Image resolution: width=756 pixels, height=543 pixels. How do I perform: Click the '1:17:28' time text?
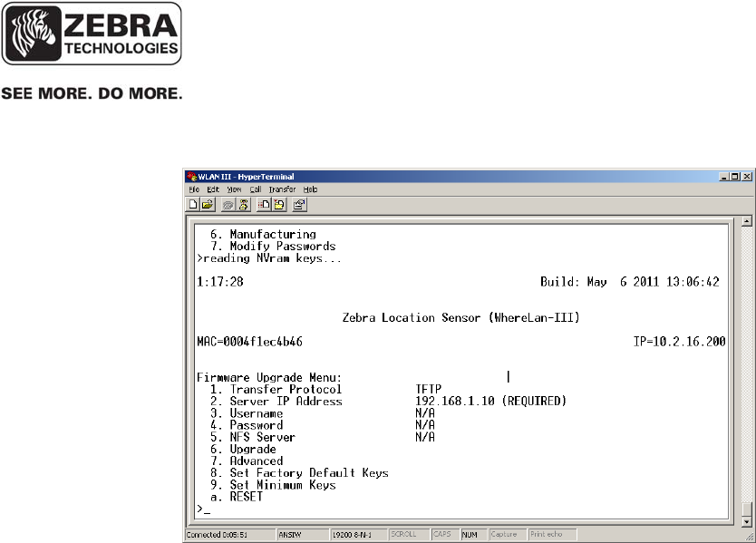click(220, 282)
